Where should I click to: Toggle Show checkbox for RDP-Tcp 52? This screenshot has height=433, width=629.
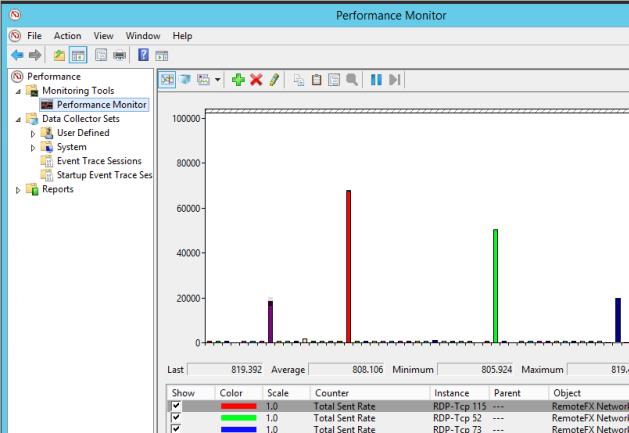(x=176, y=418)
